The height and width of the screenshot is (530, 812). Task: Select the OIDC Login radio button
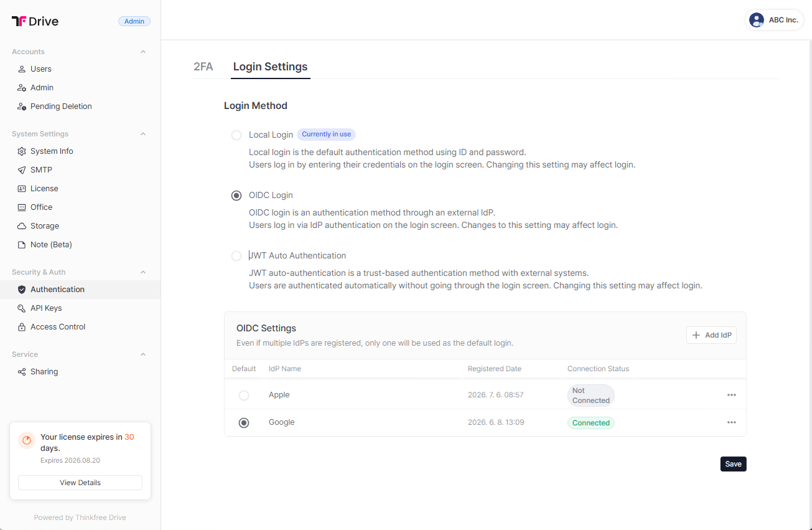tap(236, 196)
